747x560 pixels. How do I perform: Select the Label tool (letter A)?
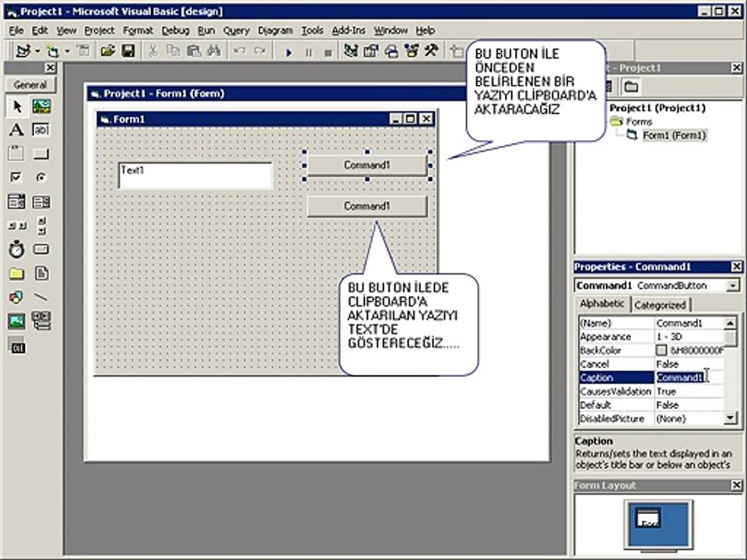pyautogui.click(x=16, y=130)
